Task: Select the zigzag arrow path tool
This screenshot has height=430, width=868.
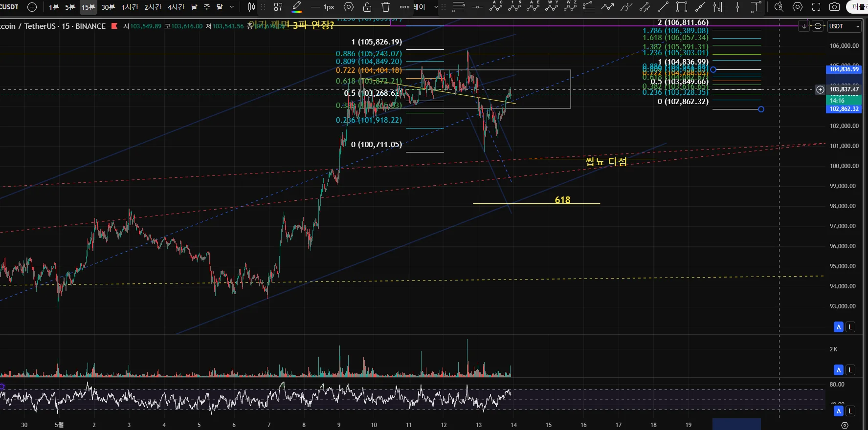Action: (608, 7)
